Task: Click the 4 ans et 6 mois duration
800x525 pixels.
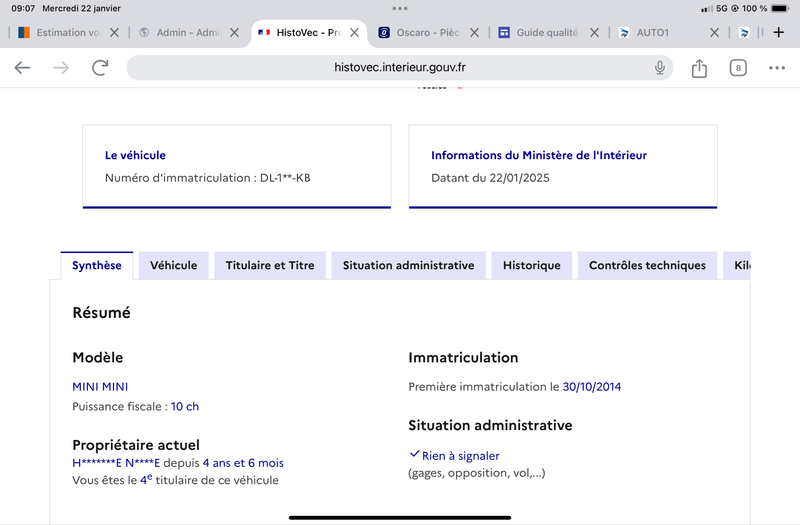Action: [243, 463]
